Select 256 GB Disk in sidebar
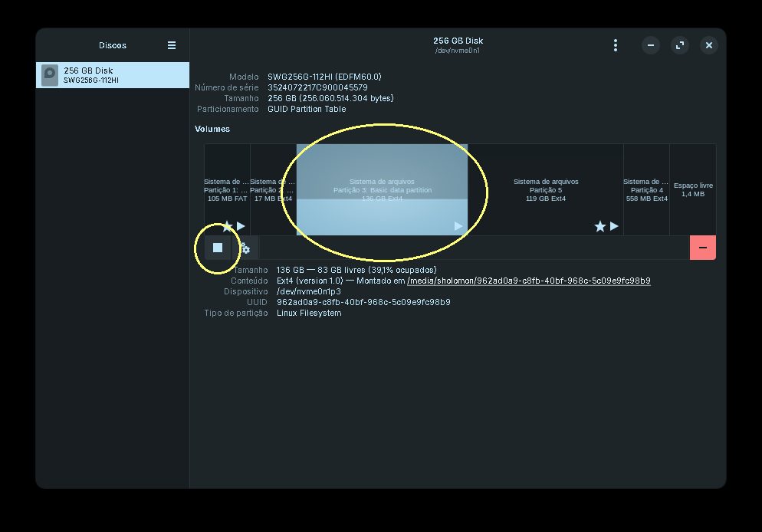 [112, 75]
